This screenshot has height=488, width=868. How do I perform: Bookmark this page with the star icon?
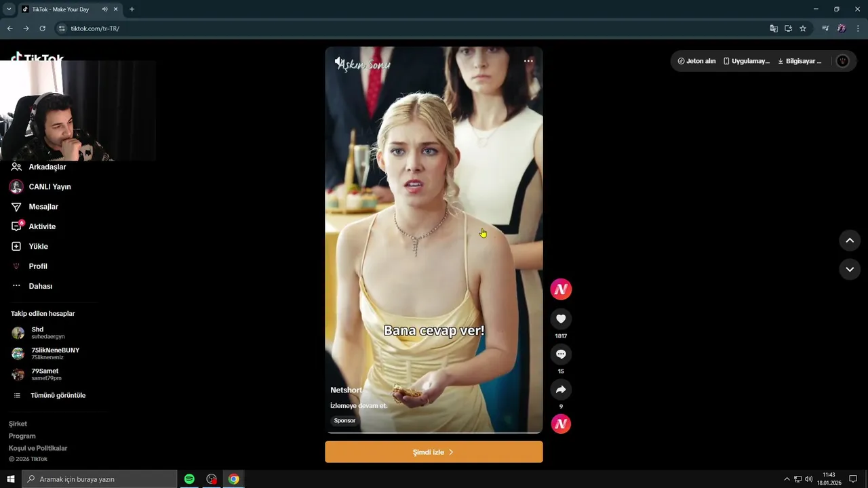tap(803, 28)
